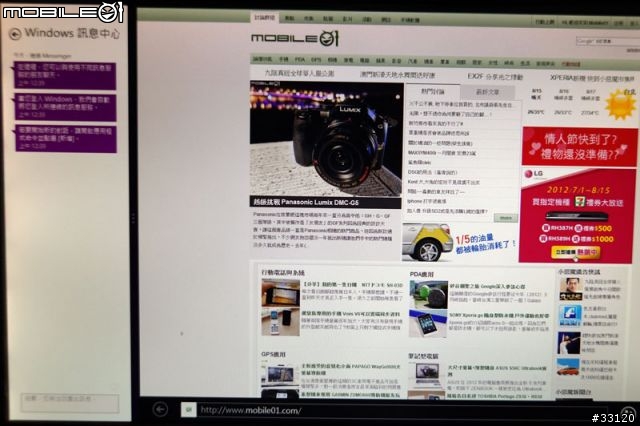This screenshot has width=640, height=426.
Task: Switch to the 最新文章 tab
Action: (487, 92)
